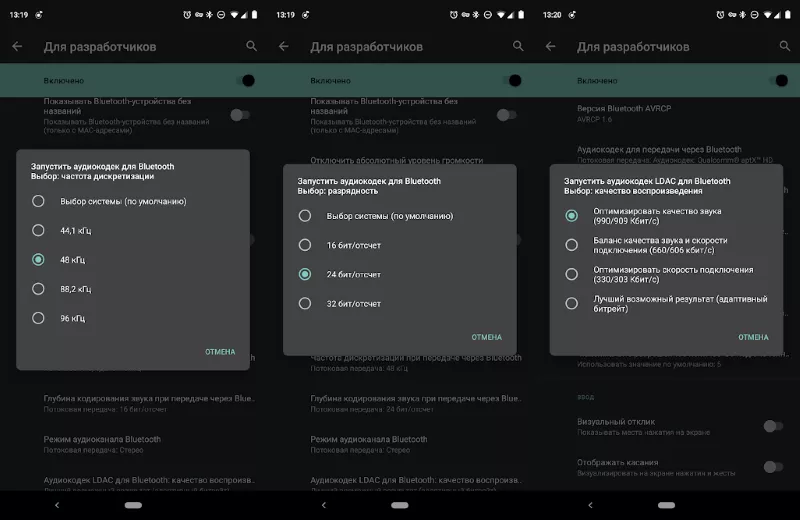Tap Bluetooth icon in middle phone status bar

(x=476, y=15)
